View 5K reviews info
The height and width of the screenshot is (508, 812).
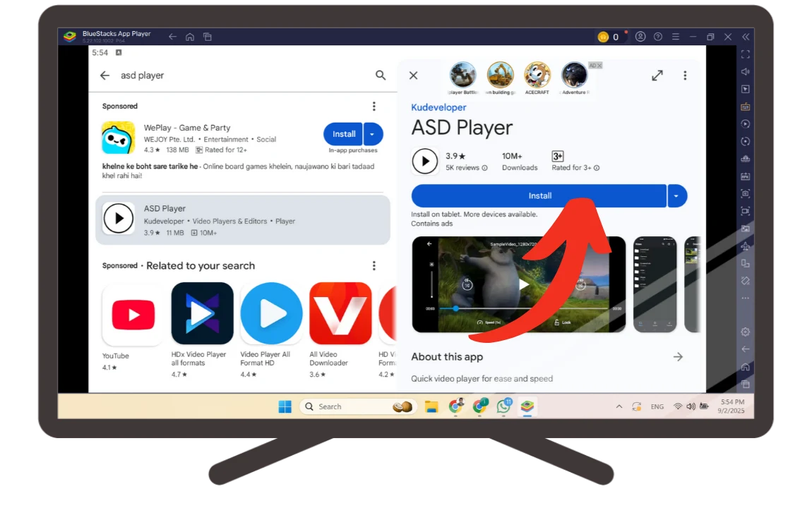tap(484, 168)
